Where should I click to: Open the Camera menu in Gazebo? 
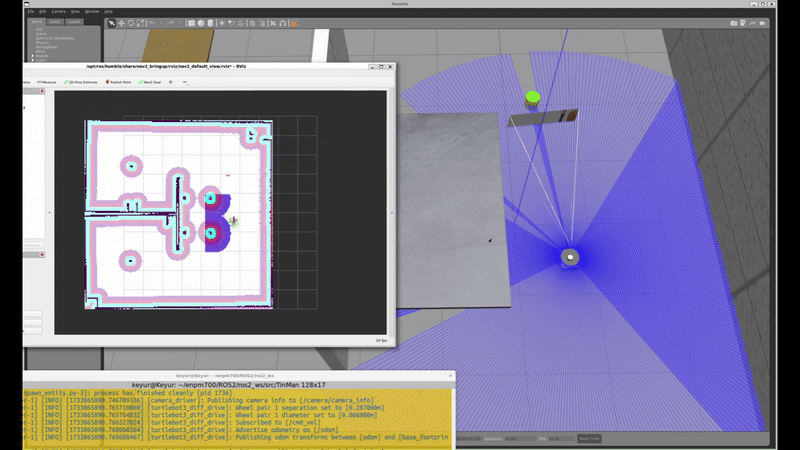coord(60,11)
